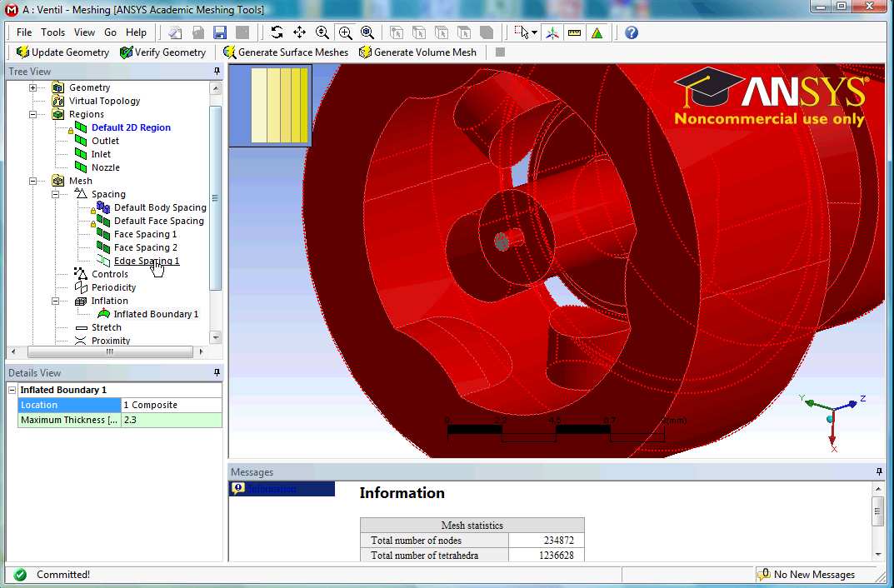Collapse the Mesh tree node
The width and height of the screenshot is (894, 588).
(33, 182)
